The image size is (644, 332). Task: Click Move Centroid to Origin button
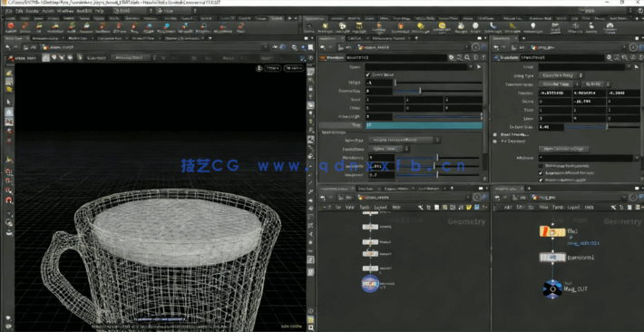click(564, 149)
